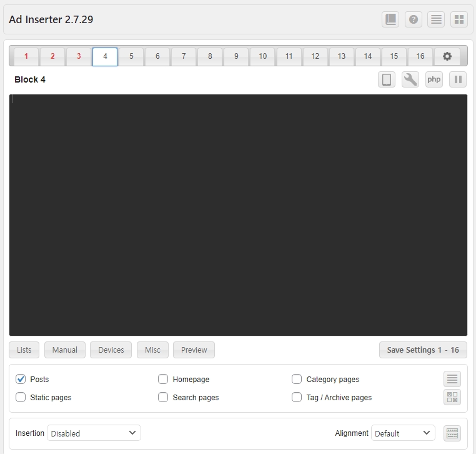This screenshot has width=476, height=454.
Task: Switch to block tab 12
Action: point(315,56)
